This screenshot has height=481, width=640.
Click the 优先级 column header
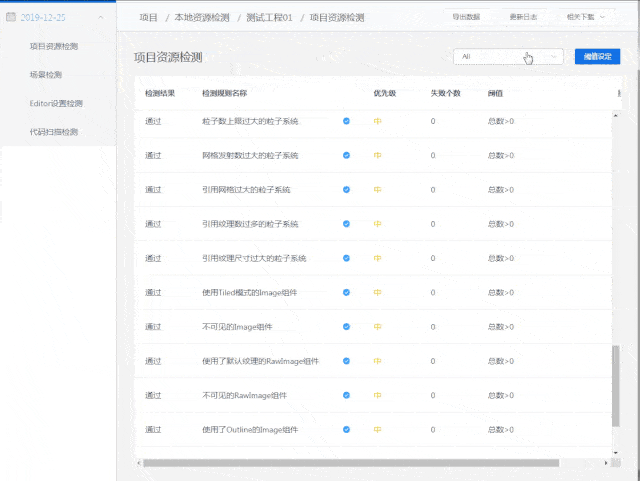tap(384, 93)
